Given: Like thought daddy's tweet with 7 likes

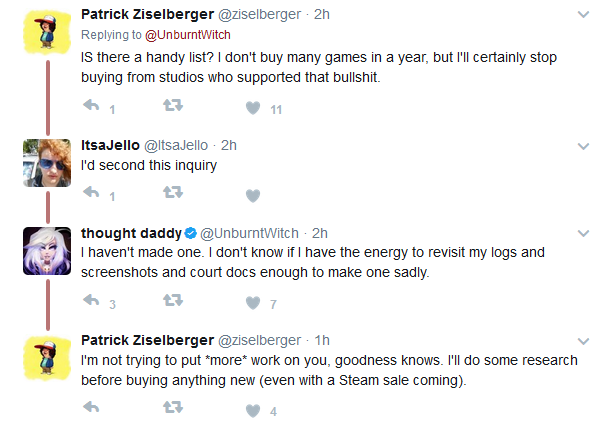Looking at the screenshot, I should click(253, 303).
